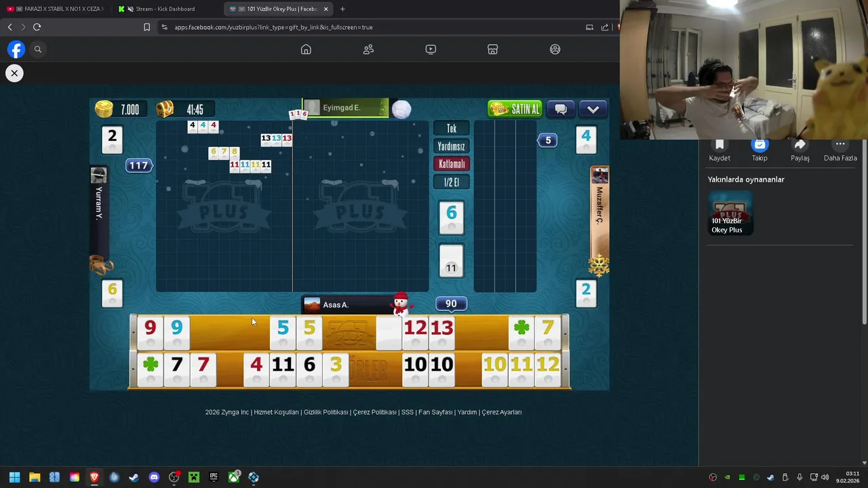Image resolution: width=868 pixels, height=488 pixels.
Task: Select the yellow 12 tile on rack
Action: pos(548,369)
